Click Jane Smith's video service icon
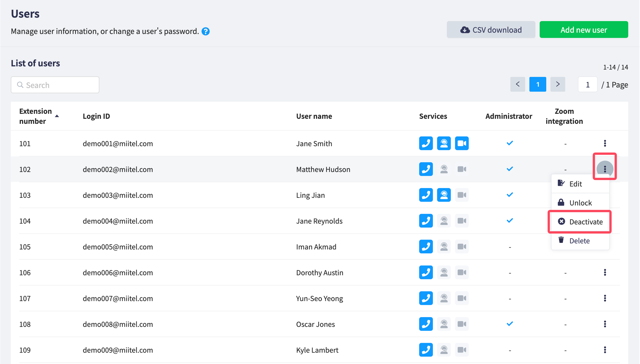 (462, 143)
